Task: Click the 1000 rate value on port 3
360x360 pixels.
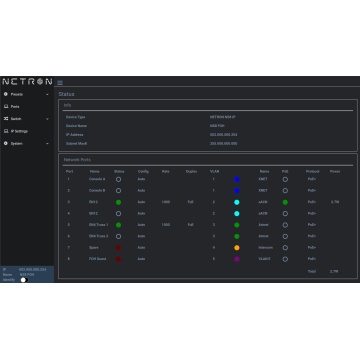Action: point(166,202)
